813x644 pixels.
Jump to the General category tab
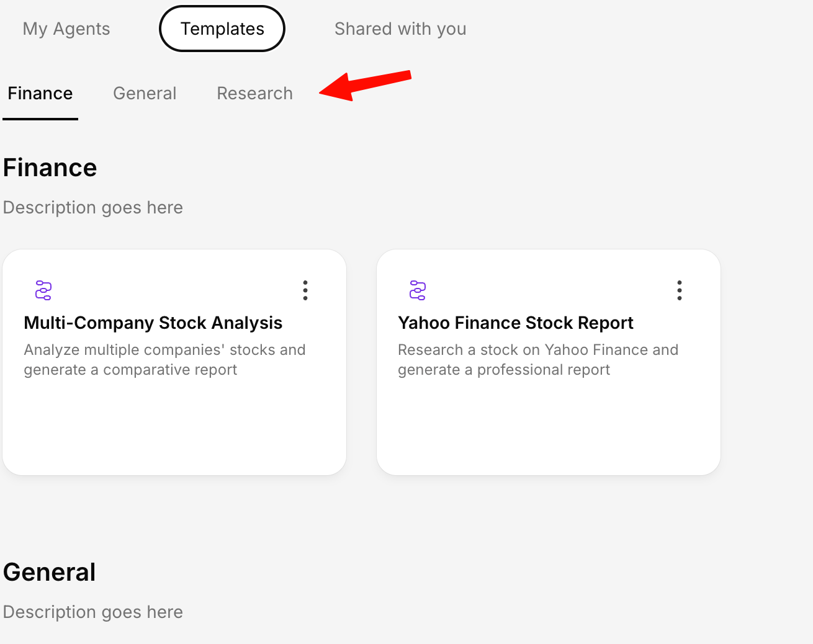point(145,94)
